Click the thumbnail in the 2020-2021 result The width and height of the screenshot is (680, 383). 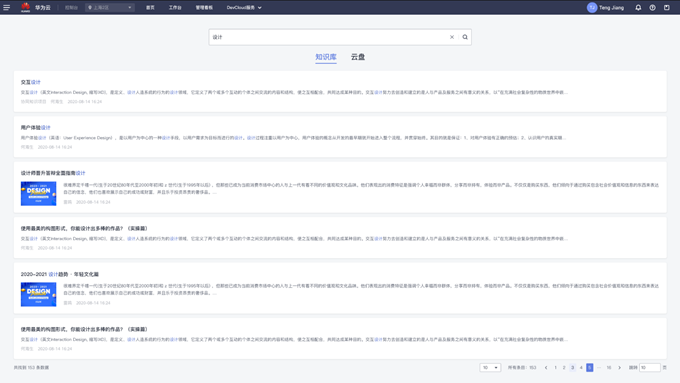(x=39, y=294)
